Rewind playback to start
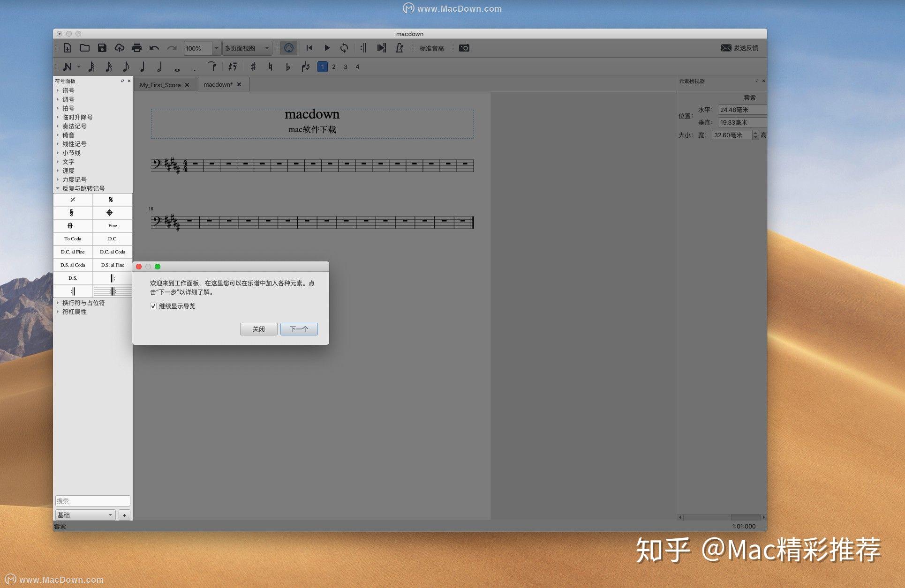905x588 pixels. [x=309, y=48]
